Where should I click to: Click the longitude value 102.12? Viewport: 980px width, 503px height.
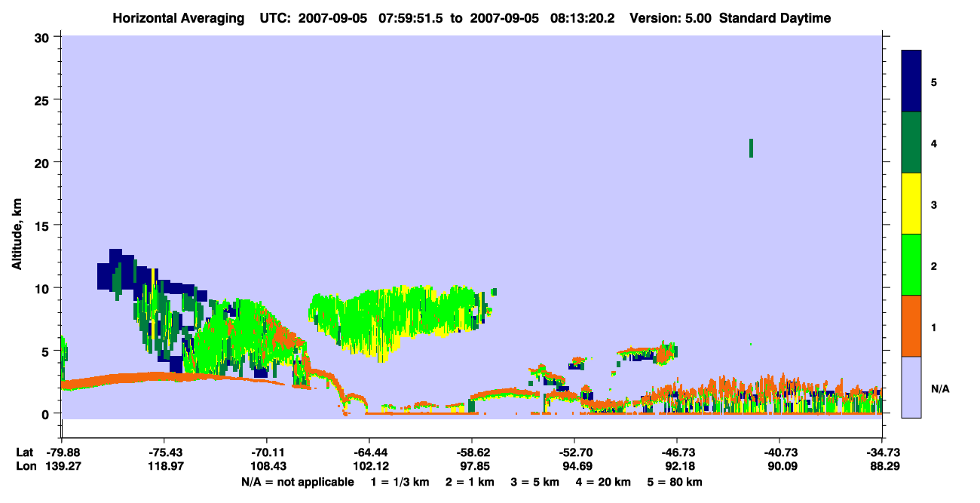(x=369, y=466)
